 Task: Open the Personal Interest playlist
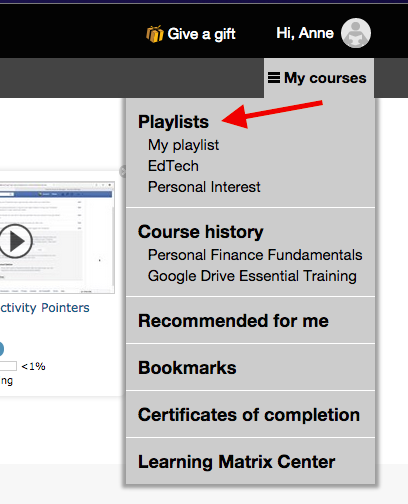coord(204,187)
